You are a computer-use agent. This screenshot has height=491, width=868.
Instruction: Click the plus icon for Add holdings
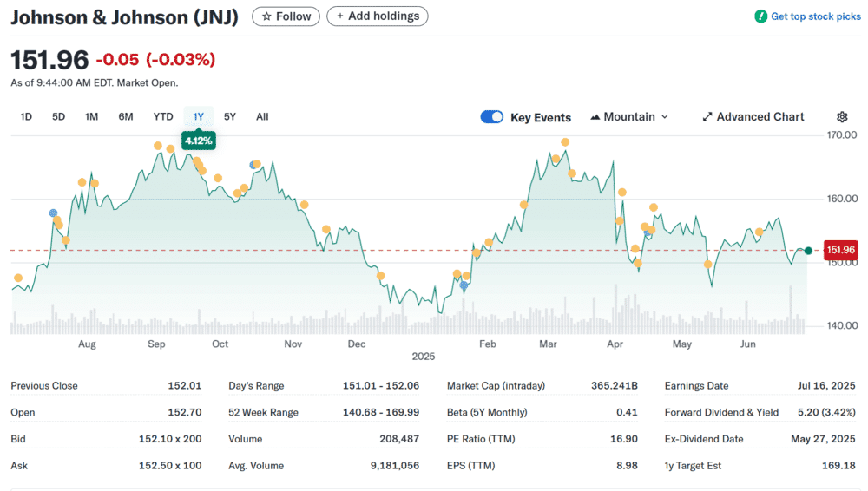(340, 16)
